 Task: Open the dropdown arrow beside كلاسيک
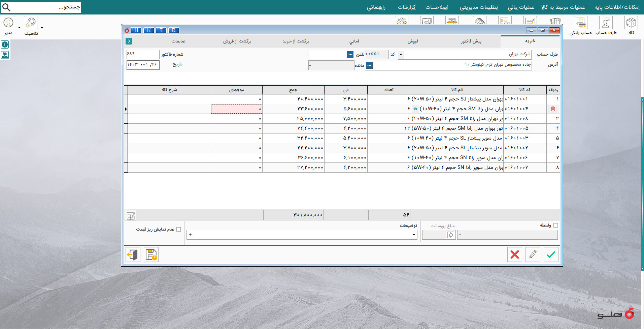click(42, 28)
